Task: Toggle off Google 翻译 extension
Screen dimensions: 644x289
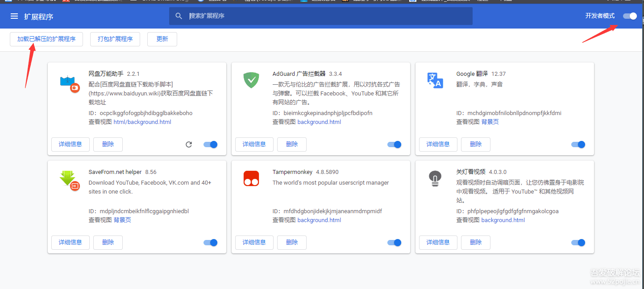Action: click(578, 144)
